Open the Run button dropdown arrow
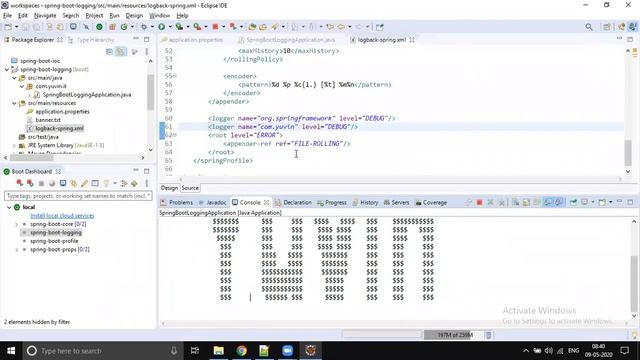The image size is (640, 360). click(170, 27)
